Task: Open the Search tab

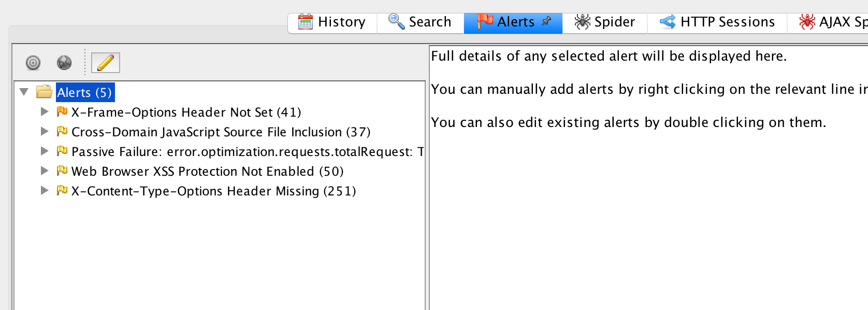Action: point(421,22)
